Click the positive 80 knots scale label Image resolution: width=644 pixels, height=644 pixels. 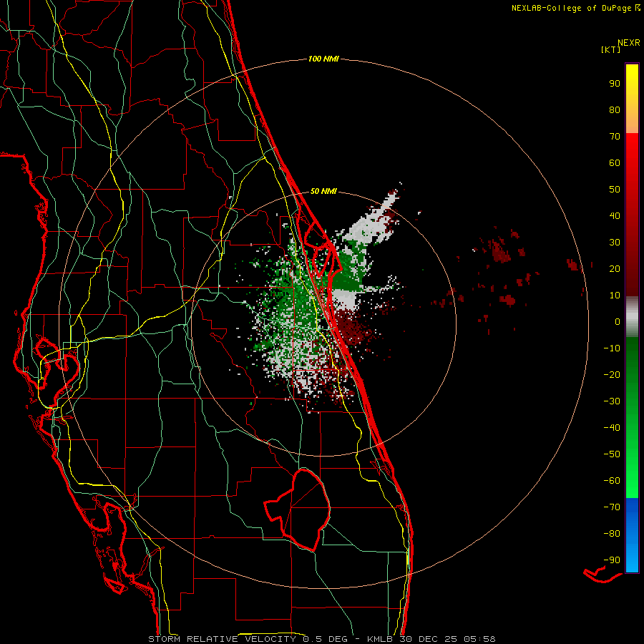coord(615,109)
